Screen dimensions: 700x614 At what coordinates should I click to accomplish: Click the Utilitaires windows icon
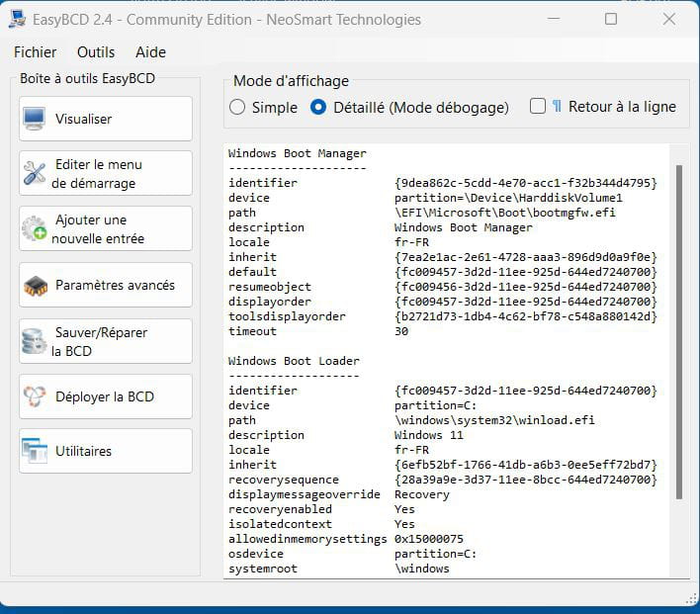click(x=35, y=451)
